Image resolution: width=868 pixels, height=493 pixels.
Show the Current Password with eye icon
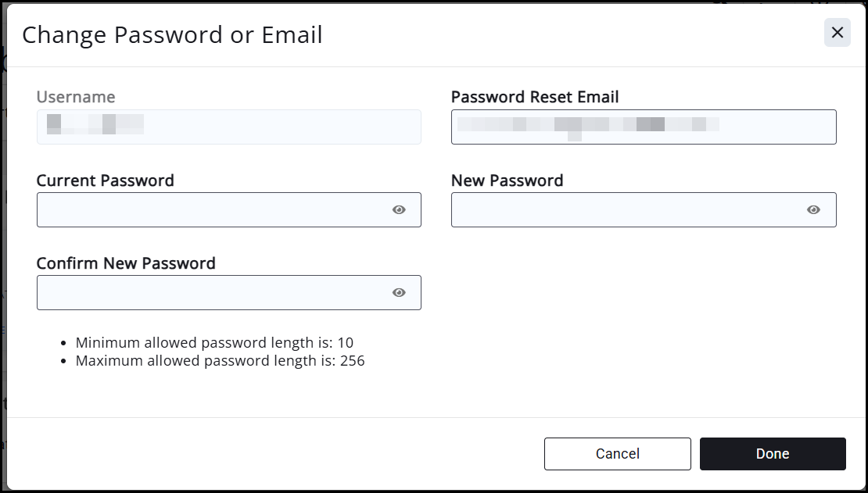tap(399, 210)
